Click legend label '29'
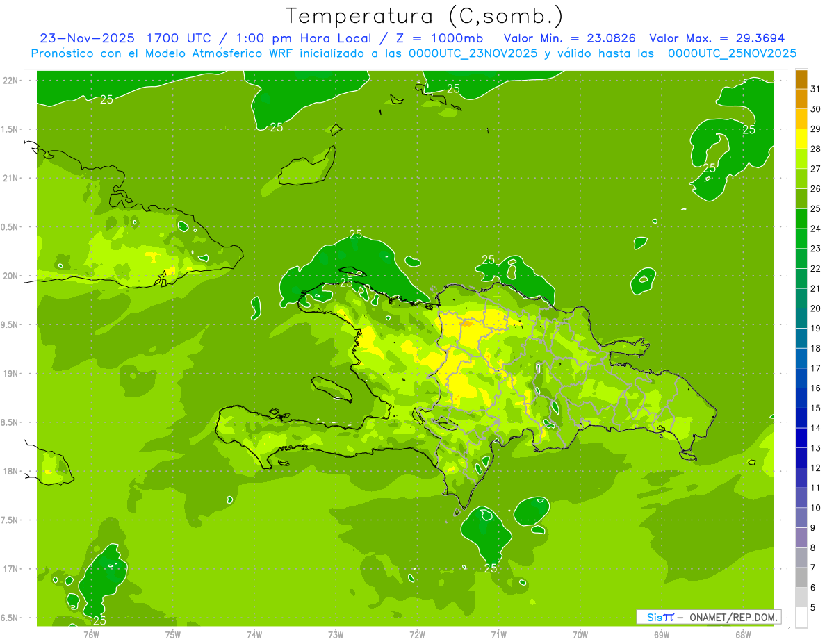This screenshot has height=644, width=834. point(816,129)
